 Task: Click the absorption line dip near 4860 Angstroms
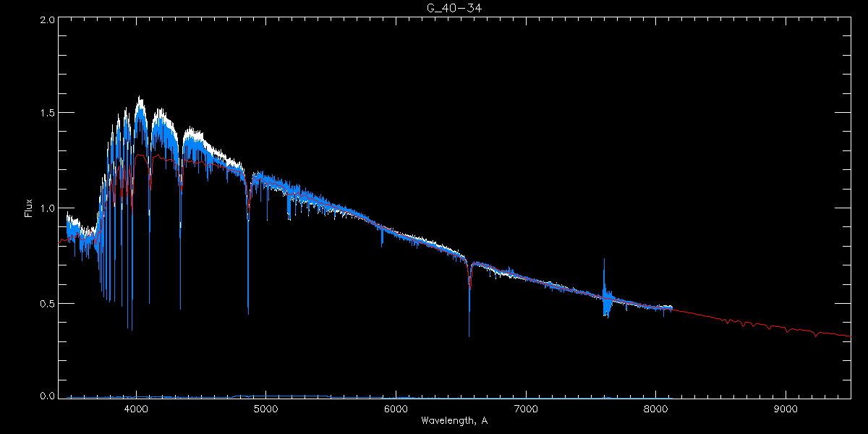click(248, 246)
